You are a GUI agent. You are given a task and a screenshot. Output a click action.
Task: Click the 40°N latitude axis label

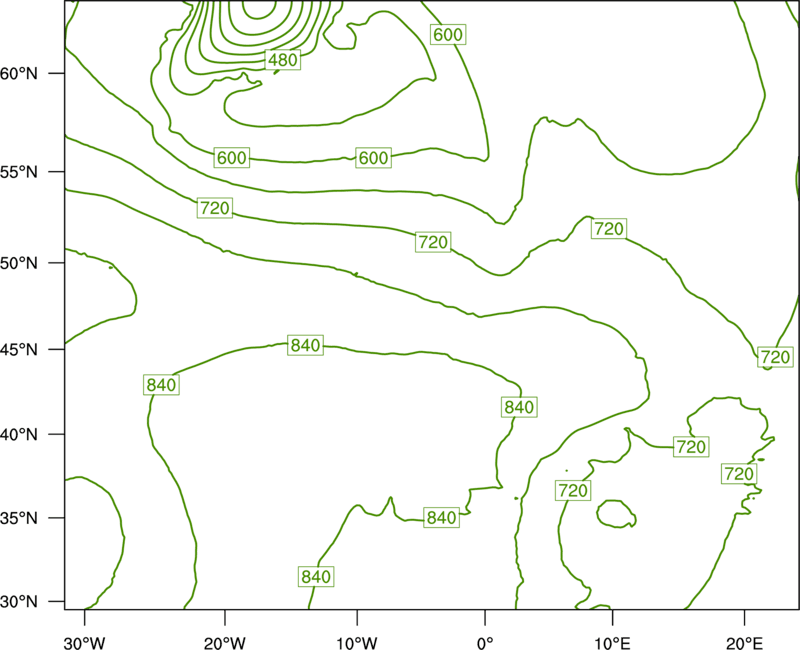click(19, 435)
